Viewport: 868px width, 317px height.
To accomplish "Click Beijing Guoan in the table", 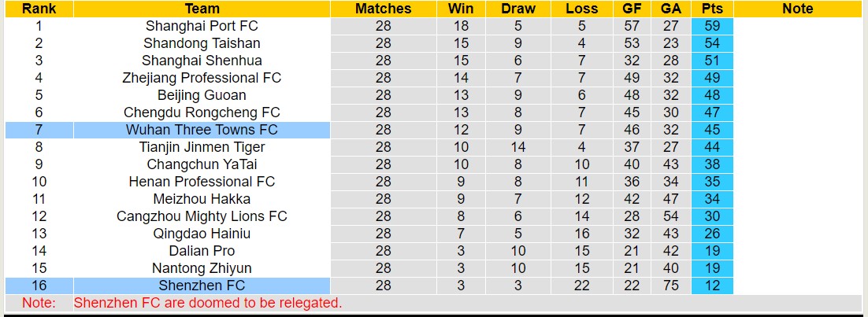I will coord(202,95).
